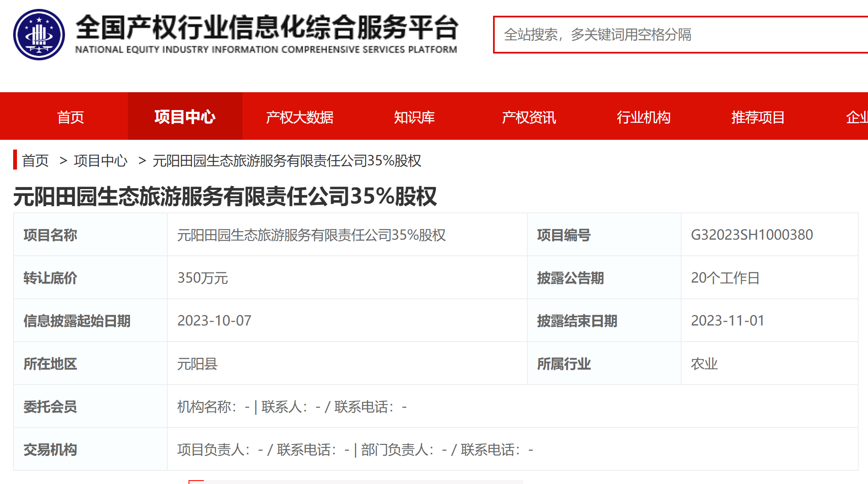868x484 pixels.
Task: Click the 元阳县 region value cell
Action: point(197,364)
